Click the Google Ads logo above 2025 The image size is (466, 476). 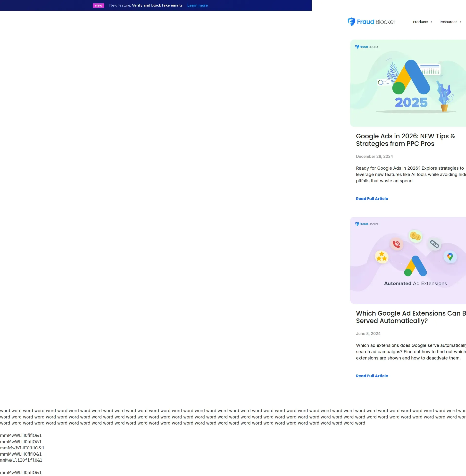[411, 77]
